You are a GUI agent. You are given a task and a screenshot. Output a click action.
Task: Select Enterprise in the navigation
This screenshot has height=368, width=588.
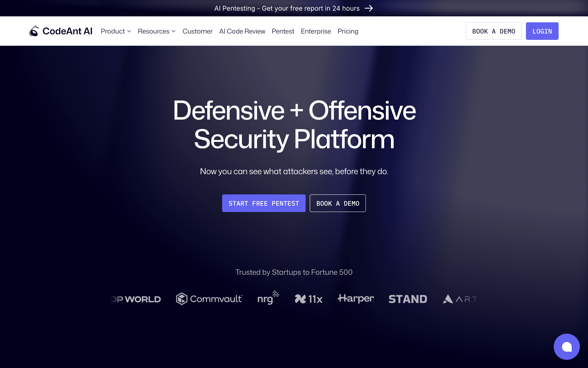click(316, 31)
